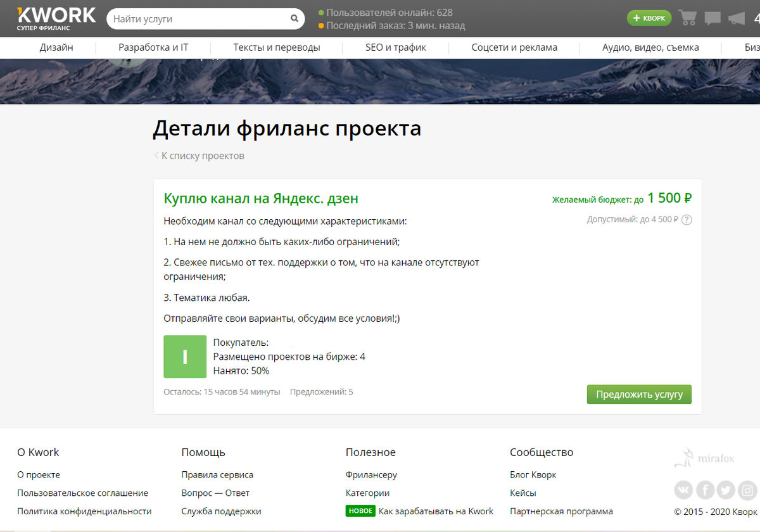Viewport: 760px width, 532px height.
Task: Open Партнерская программа link
Action: (561, 511)
